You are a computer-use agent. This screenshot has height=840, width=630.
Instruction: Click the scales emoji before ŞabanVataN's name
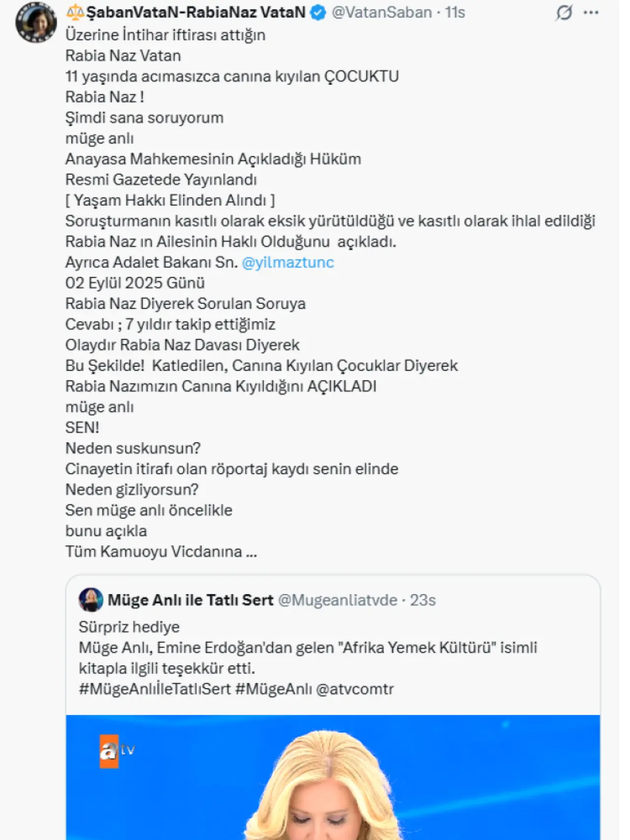[x=75, y=12]
